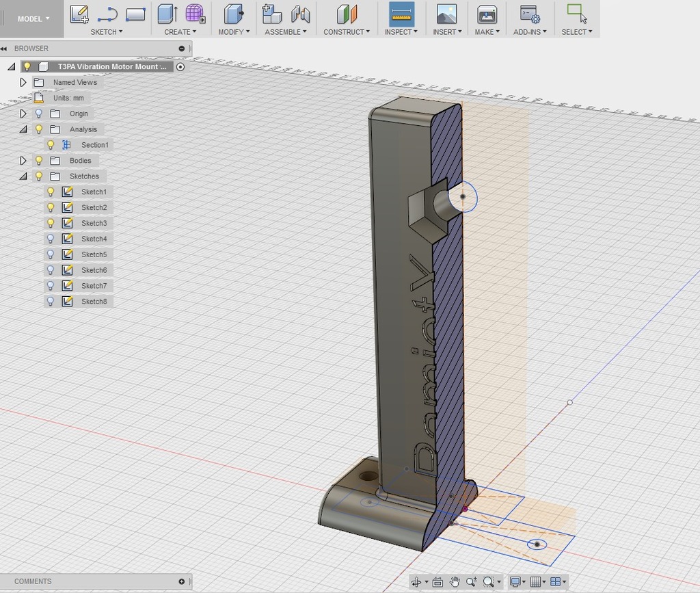The width and height of the screenshot is (700, 593).
Task: Expand the Bodies folder
Action: tap(23, 160)
